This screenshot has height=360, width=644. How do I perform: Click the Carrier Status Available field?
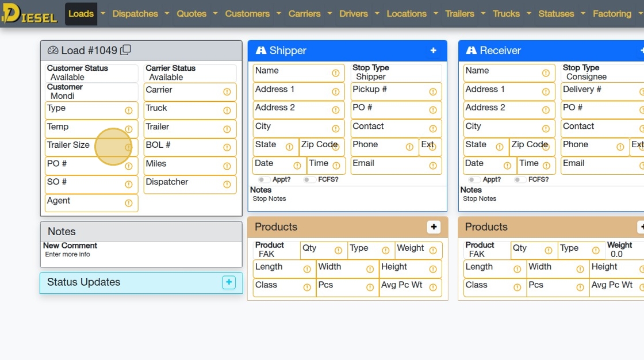pos(190,72)
